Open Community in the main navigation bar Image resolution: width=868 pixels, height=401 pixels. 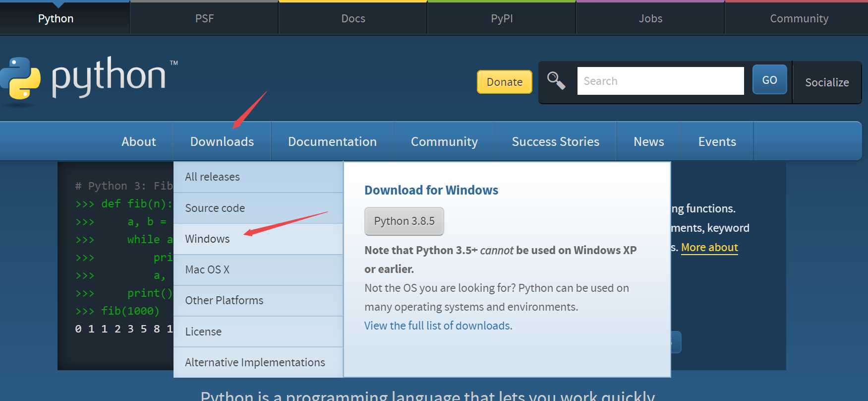pos(444,141)
